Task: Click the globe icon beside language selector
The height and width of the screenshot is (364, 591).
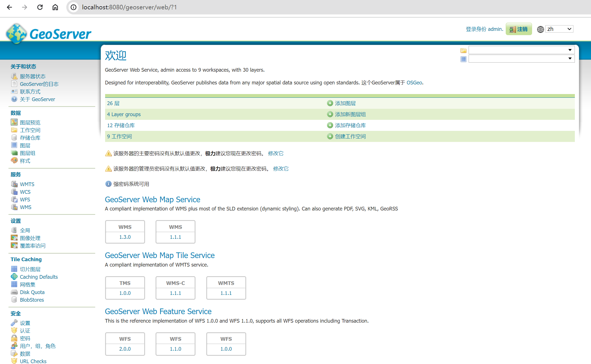Action: 540,29
